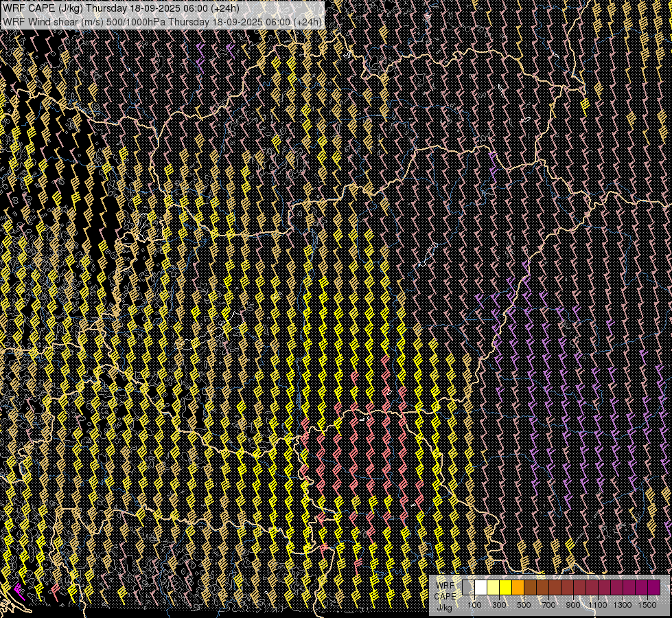Image resolution: width=672 pixels, height=618 pixels.
Task: Click the pale yellow swatch in CAPE legend
Action: click(x=493, y=587)
